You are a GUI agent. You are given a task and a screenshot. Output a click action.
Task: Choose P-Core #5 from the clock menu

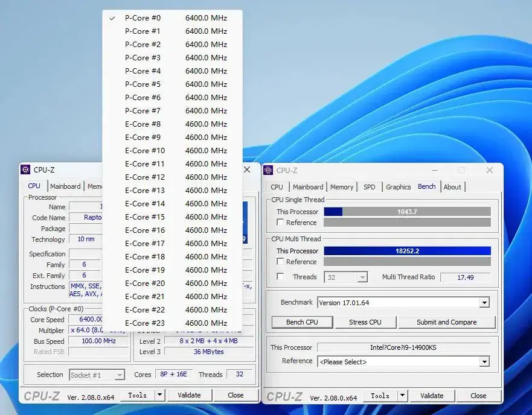click(x=172, y=84)
